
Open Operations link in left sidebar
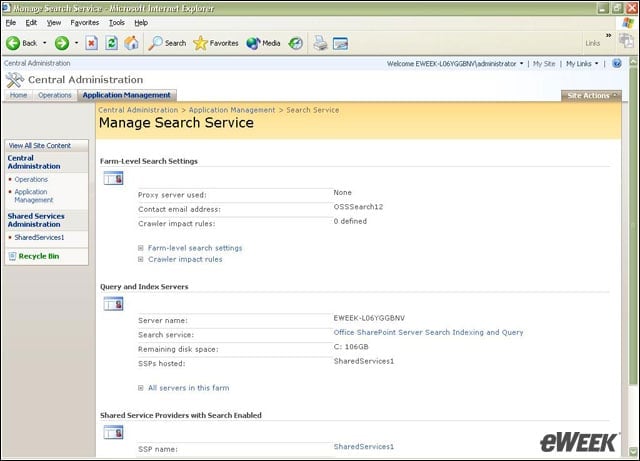click(x=31, y=179)
